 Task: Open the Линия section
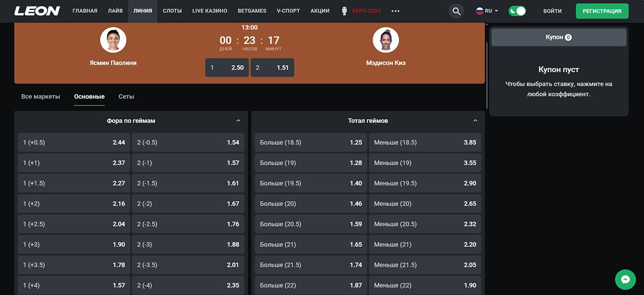coord(143,11)
